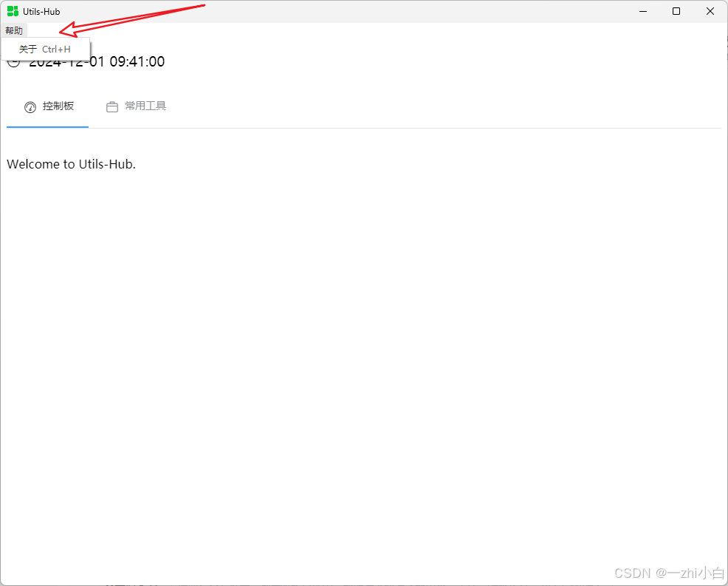728x586 pixels.
Task: Click the Welcome to Utils-Hub. text
Action: [x=71, y=164]
